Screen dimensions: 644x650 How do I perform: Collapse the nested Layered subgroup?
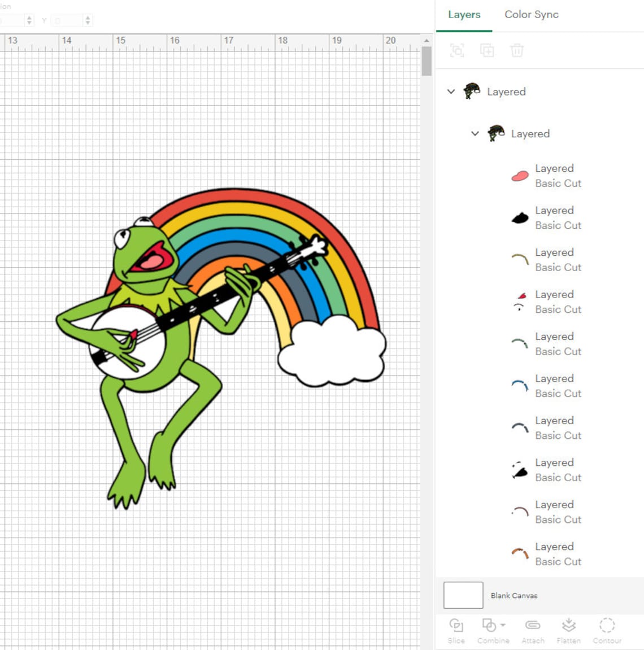click(x=475, y=133)
